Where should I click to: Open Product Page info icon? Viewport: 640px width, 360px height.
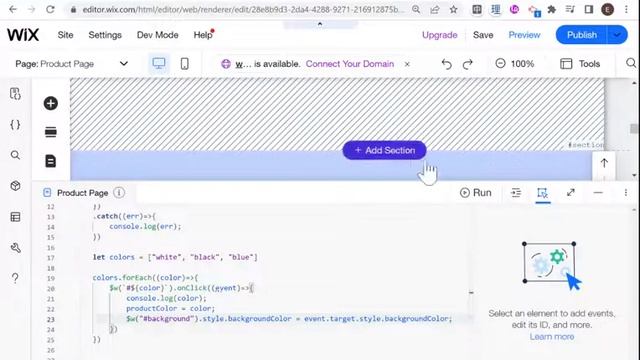point(119,193)
